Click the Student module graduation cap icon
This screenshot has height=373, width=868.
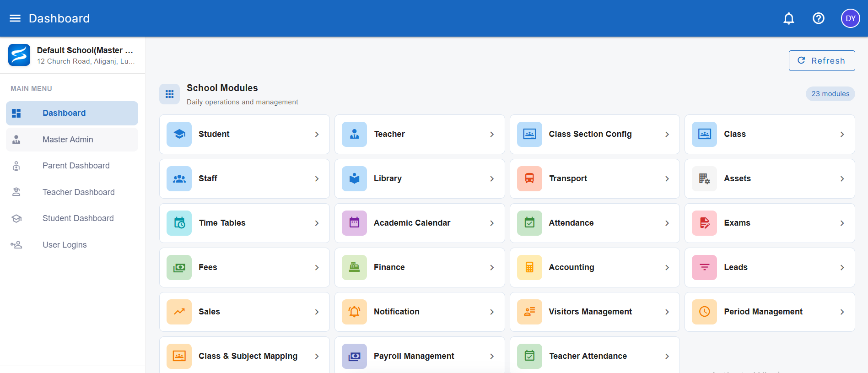pyautogui.click(x=179, y=134)
